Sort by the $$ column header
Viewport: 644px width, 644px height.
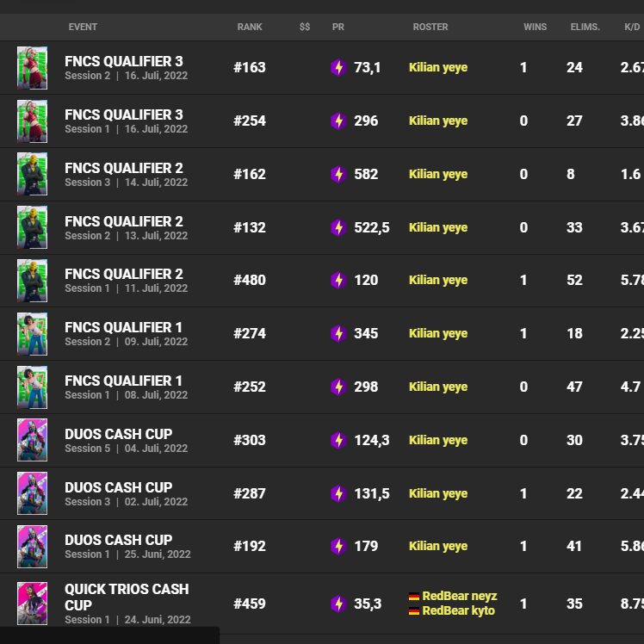305,27
